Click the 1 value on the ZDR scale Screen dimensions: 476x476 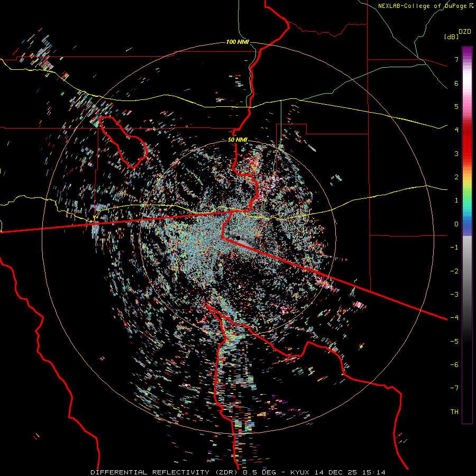tap(456, 200)
